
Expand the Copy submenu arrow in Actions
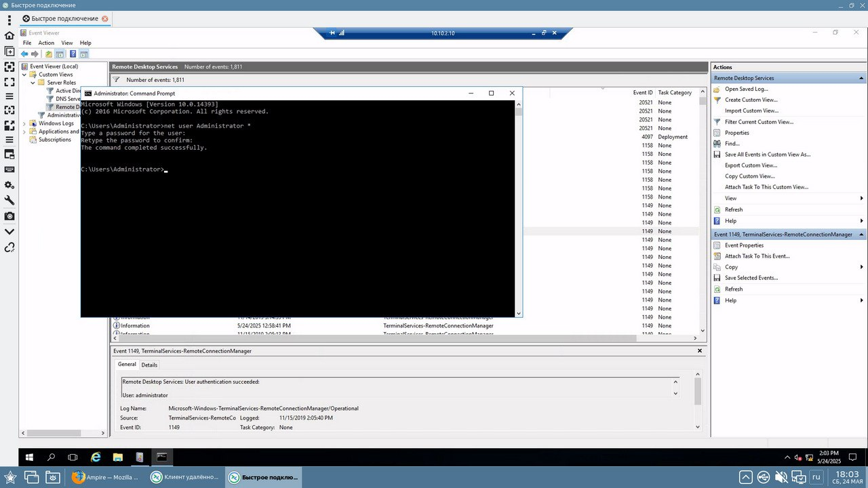point(862,267)
